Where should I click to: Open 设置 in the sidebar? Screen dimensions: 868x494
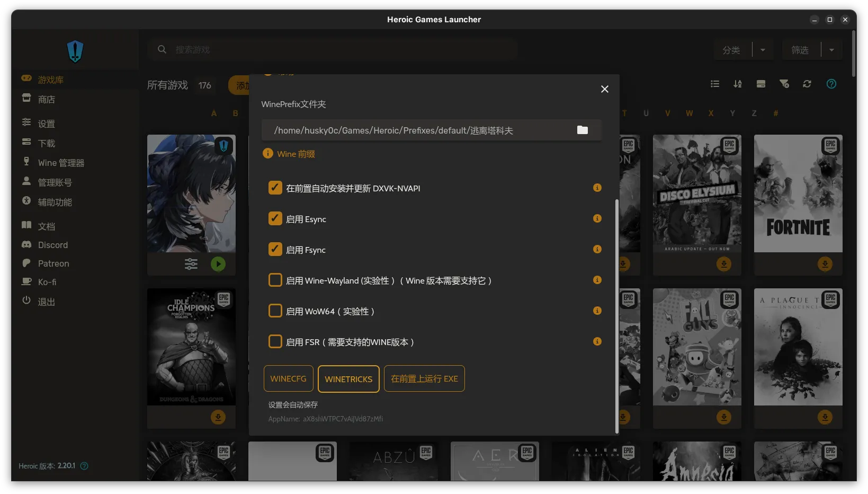tap(47, 124)
